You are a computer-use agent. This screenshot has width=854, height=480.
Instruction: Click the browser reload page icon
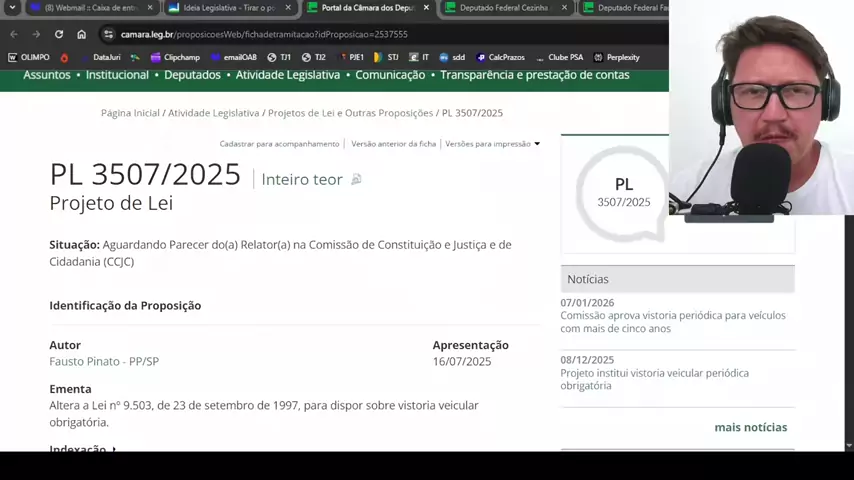58,34
